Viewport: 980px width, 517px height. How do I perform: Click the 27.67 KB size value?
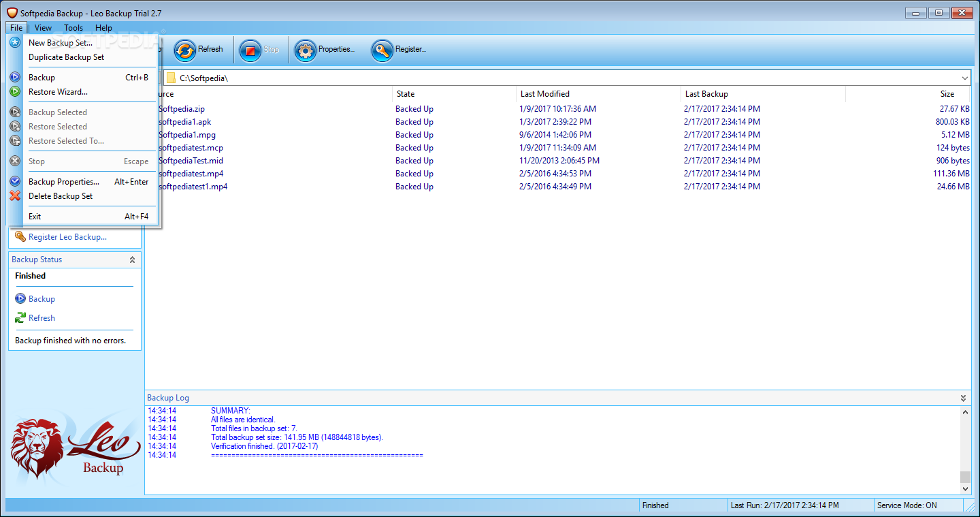[955, 109]
